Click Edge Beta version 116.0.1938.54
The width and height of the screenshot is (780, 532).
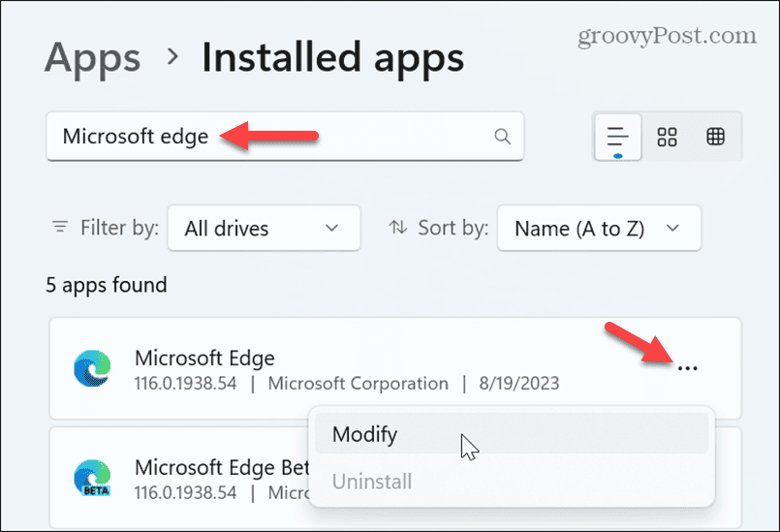[185, 492]
